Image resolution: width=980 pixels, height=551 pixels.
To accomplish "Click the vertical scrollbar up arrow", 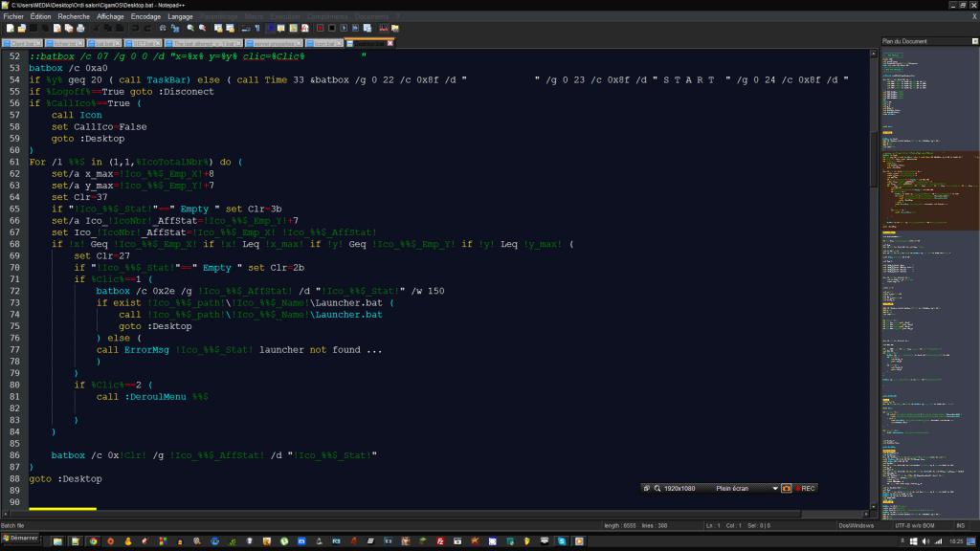I will coord(874,55).
